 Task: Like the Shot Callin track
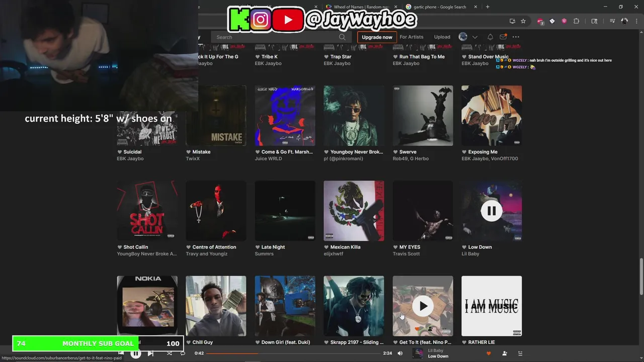point(120,247)
